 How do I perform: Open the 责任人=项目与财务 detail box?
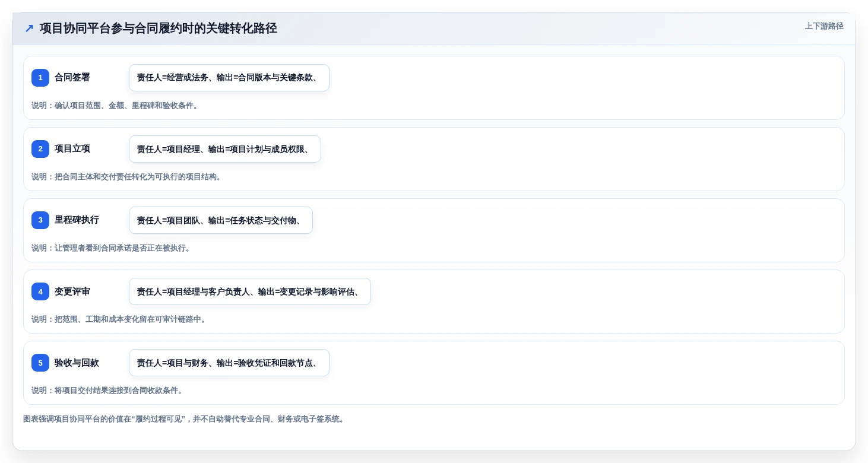click(229, 363)
